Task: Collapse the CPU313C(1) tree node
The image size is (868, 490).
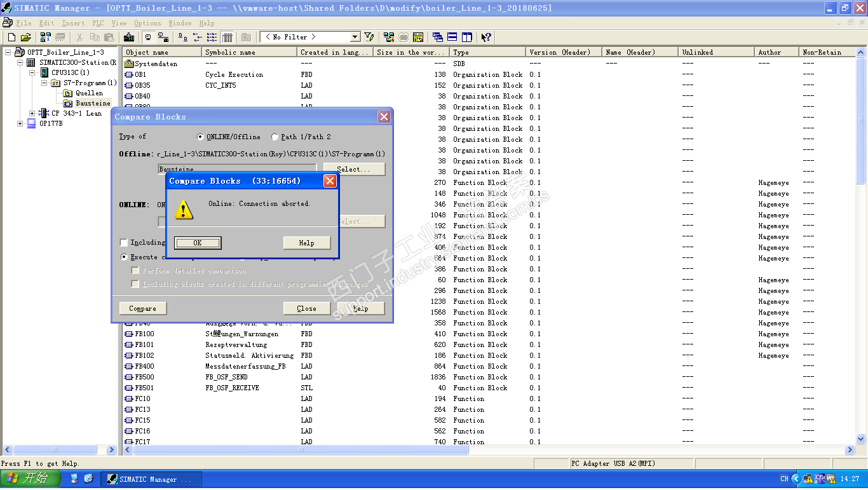Action: pos(32,72)
